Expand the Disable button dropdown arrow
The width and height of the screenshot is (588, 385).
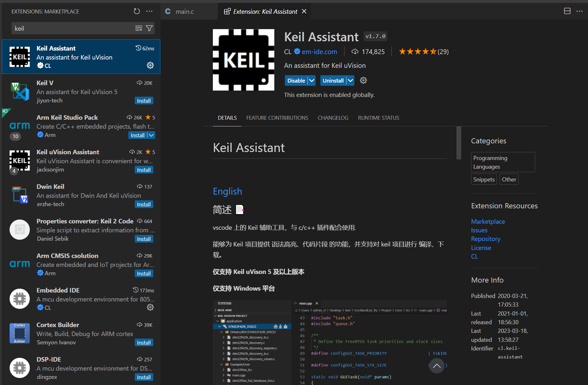pos(312,81)
